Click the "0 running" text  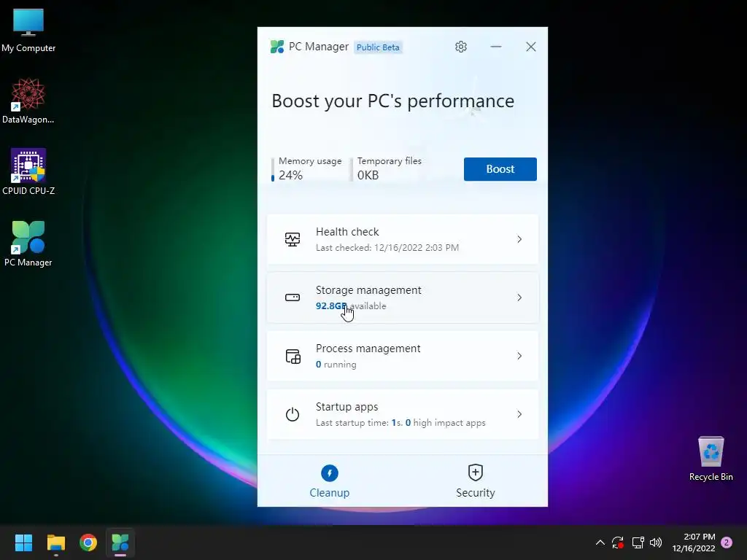click(336, 365)
